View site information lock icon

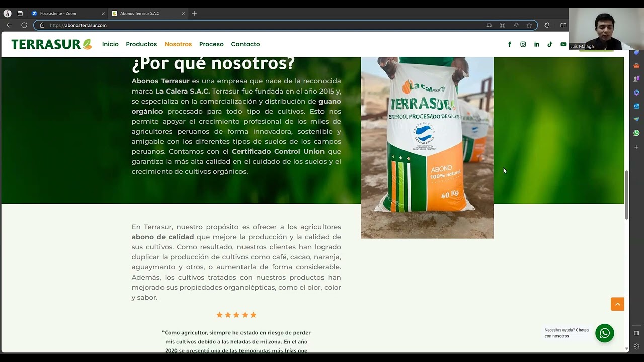42,25
